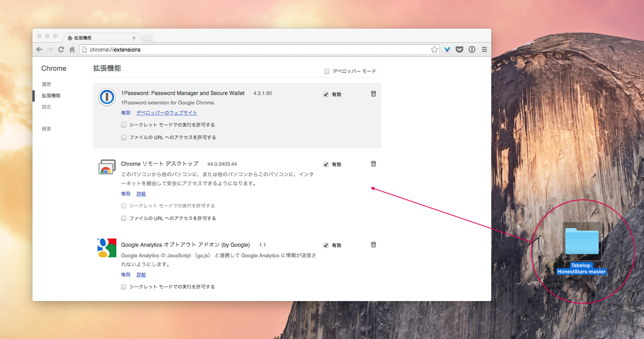644x339 pixels.
Task: Uncheck 有効 for 1Password
Action: point(326,95)
